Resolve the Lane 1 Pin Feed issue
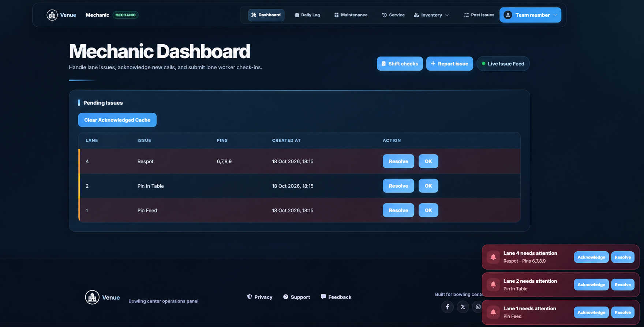Image resolution: width=644 pixels, height=327 pixels. 398,210
